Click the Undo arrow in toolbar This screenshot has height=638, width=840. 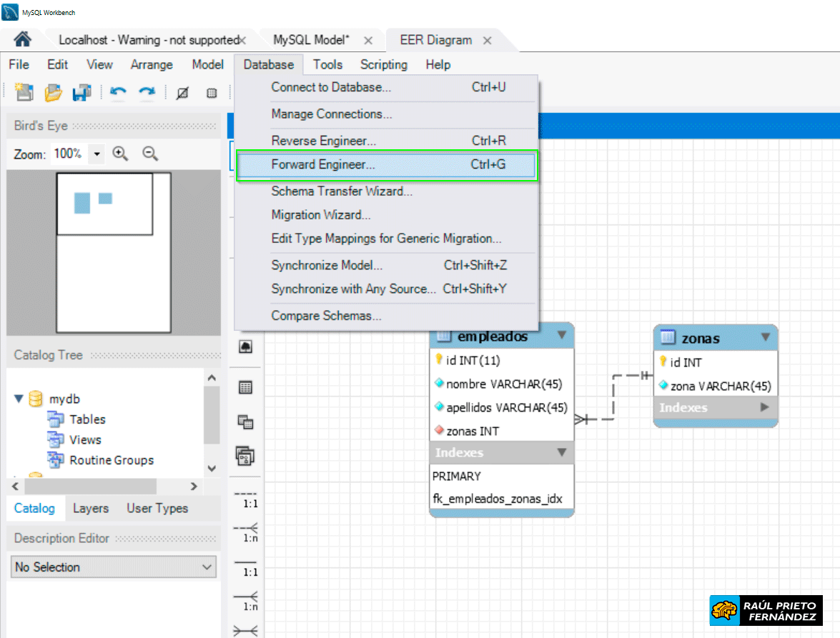[x=118, y=92]
